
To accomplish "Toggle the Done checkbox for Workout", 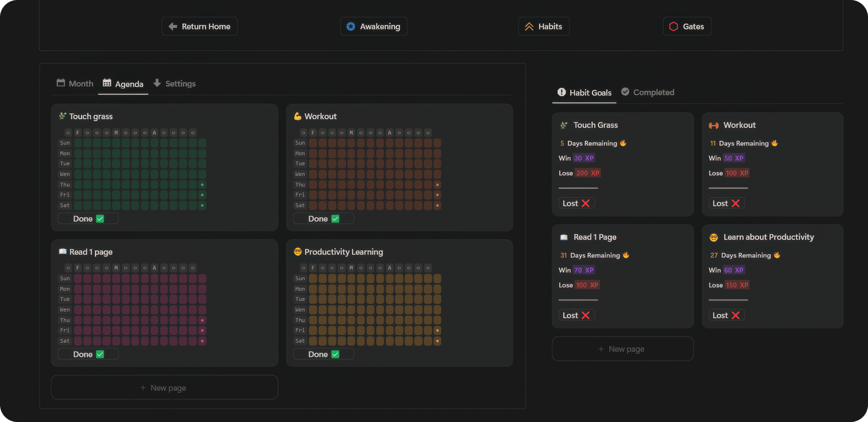I will [335, 219].
